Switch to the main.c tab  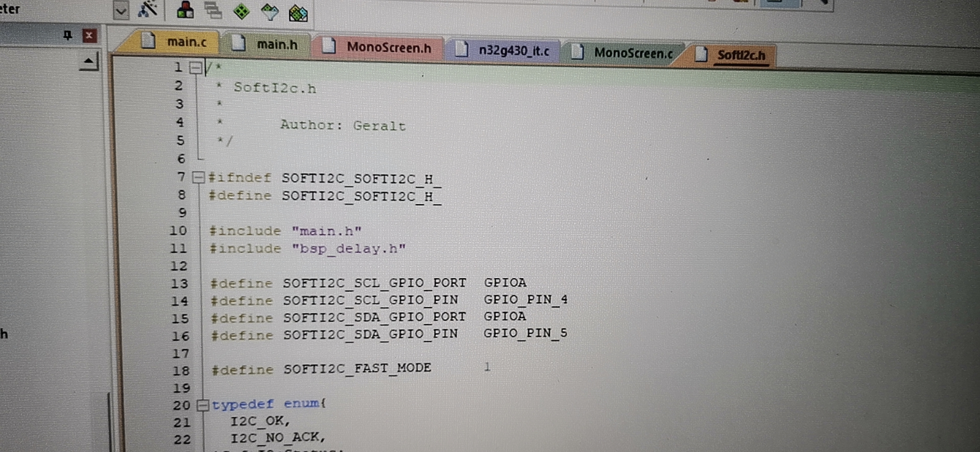(x=186, y=42)
